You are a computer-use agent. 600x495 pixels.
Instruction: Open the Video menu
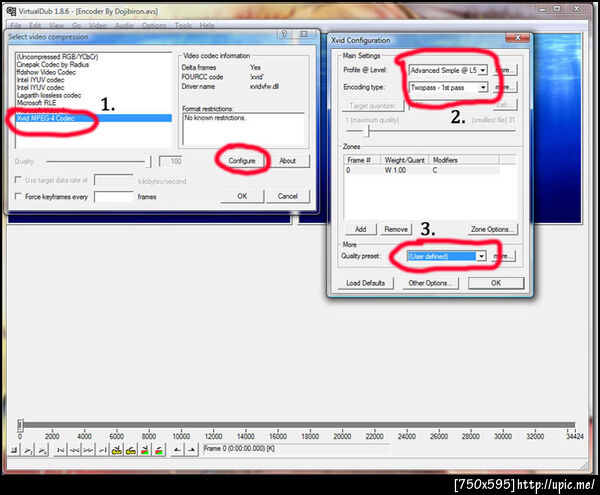click(98, 25)
